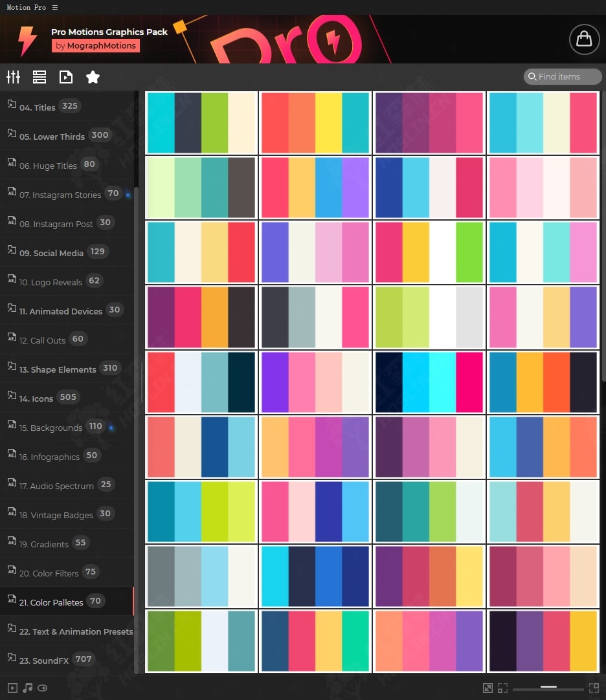
Task: Click the Pro Motions Graphics Pack title
Action: tap(109, 32)
